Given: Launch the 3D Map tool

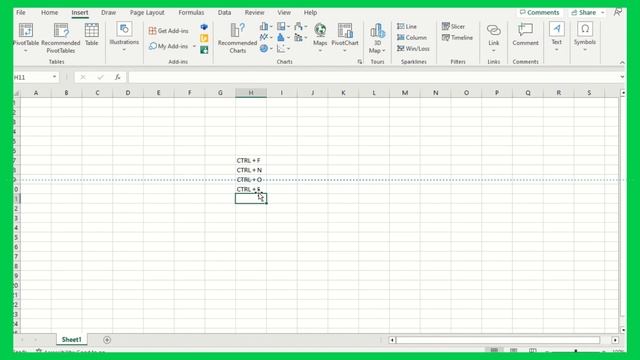Looking at the screenshot, I should [x=378, y=38].
